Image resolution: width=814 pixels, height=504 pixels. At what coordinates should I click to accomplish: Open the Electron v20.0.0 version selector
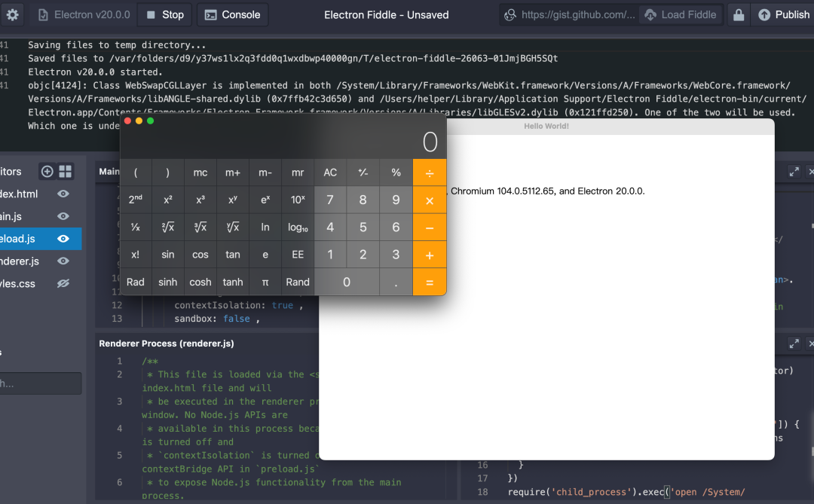tap(84, 14)
